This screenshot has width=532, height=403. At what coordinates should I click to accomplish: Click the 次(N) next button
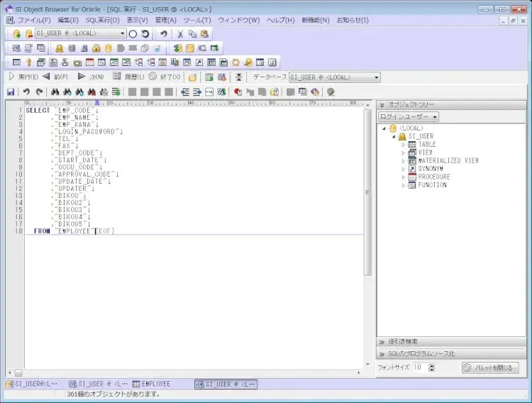click(x=91, y=77)
